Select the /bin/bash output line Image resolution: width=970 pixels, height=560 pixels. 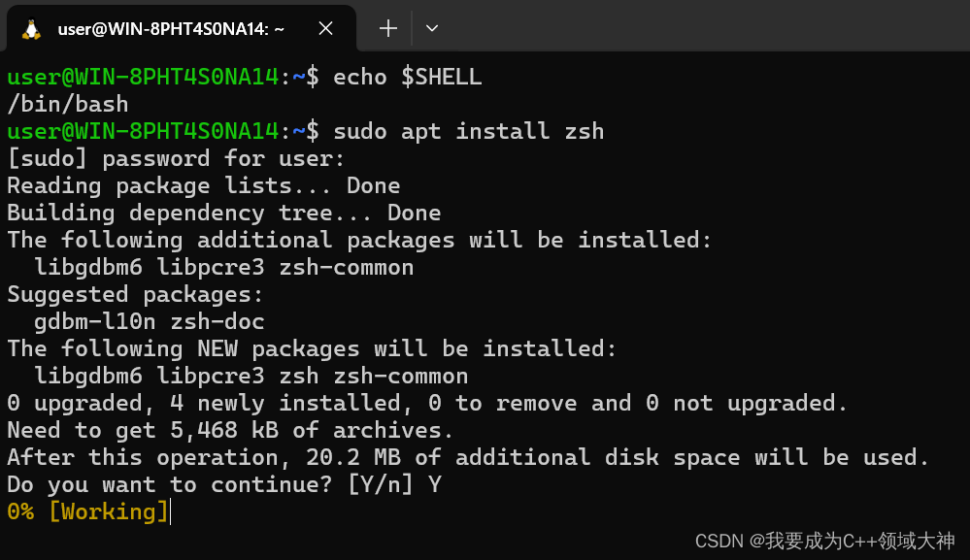point(66,104)
